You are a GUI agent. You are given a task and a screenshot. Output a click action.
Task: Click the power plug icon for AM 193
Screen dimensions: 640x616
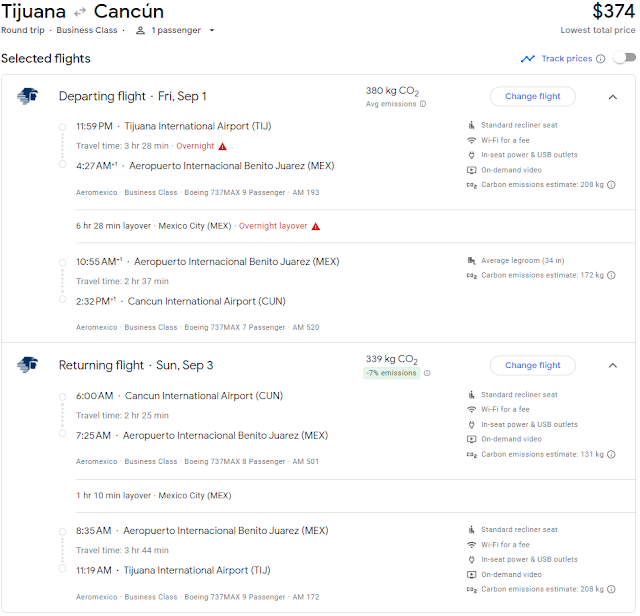pos(473,156)
